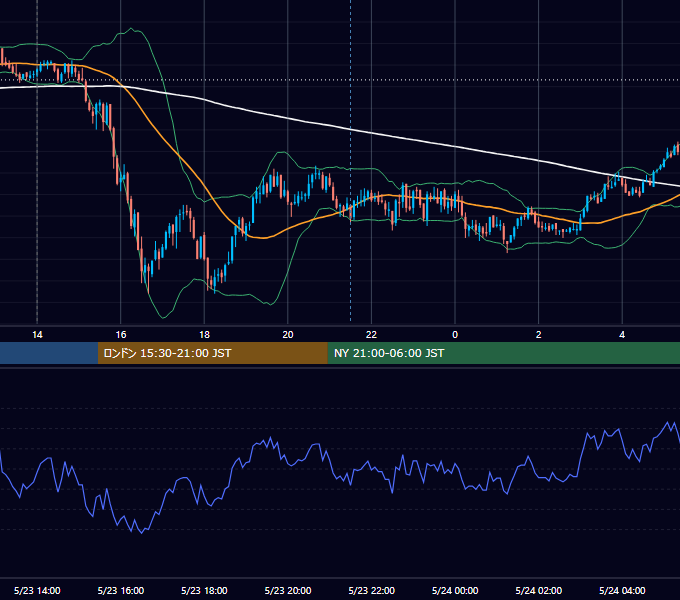Image resolution: width=680 pixels, height=600 pixels.
Task: Click the '5/23 18:00' date label
Action: (204, 590)
